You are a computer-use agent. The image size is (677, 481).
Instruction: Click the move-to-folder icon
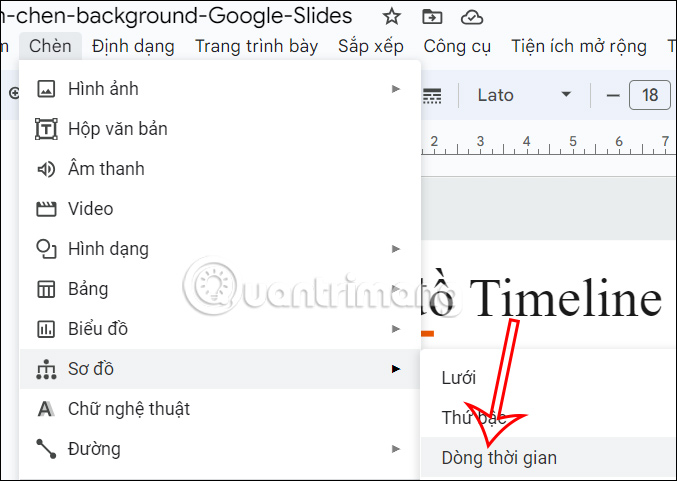(x=432, y=17)
